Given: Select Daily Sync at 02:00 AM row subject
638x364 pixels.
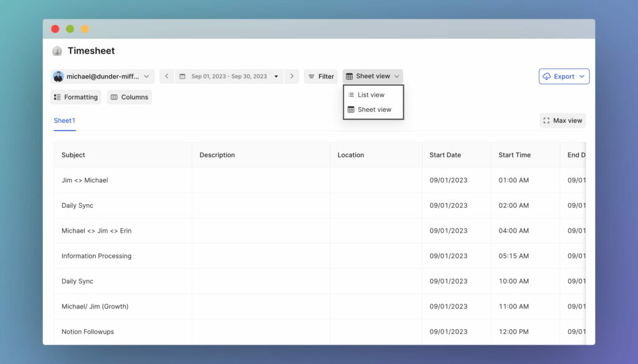Looking at the screenshot, I should [123, 205].
